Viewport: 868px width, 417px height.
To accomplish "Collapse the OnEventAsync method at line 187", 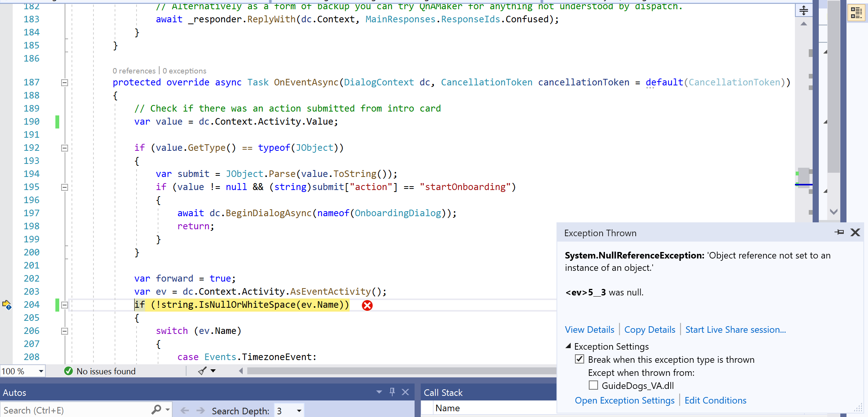I will [65, 82].
